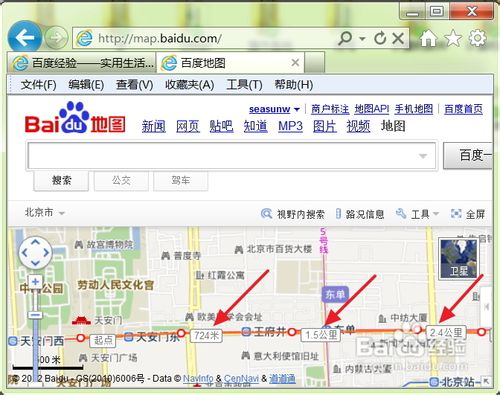Open the 新闻 news link

tap(153, 127)
